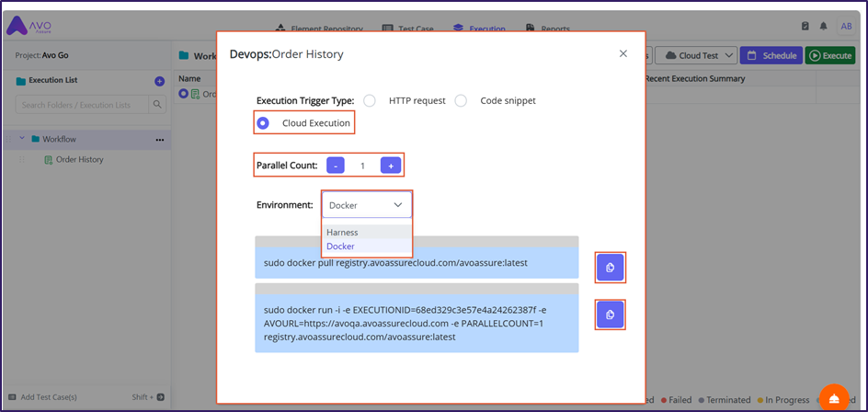
Task: Click the search magnifier icon in sidebar
Action: 158,105
